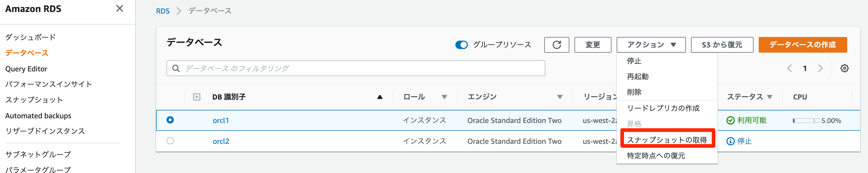This screenshot has height=173, width=868.
Task: Go to the previous page arrow
Action: 789,69
